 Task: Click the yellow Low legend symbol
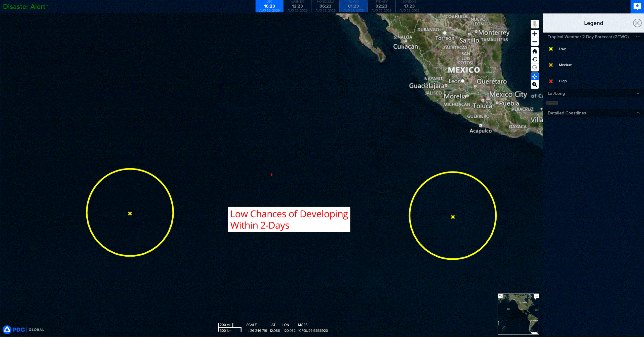[551, 49]
